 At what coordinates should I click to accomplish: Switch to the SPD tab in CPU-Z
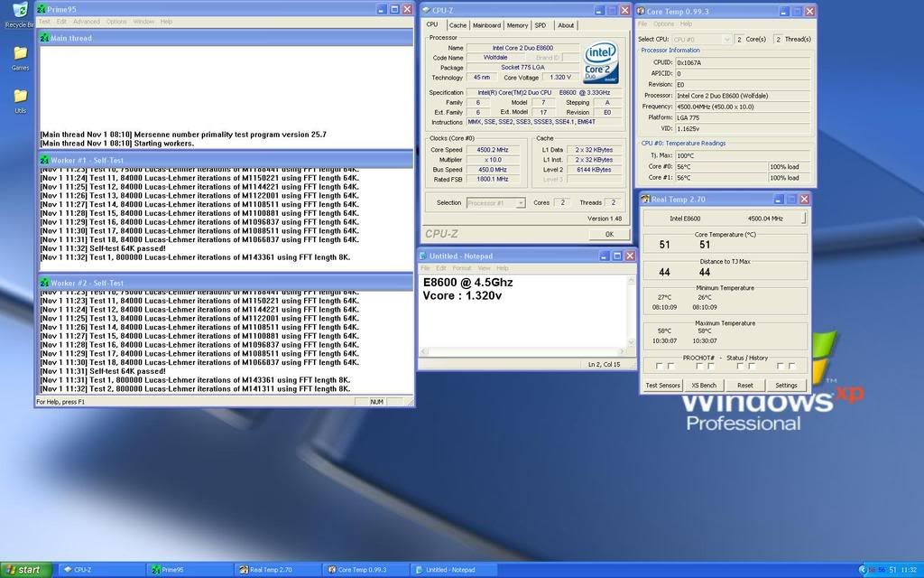[541, 25]
